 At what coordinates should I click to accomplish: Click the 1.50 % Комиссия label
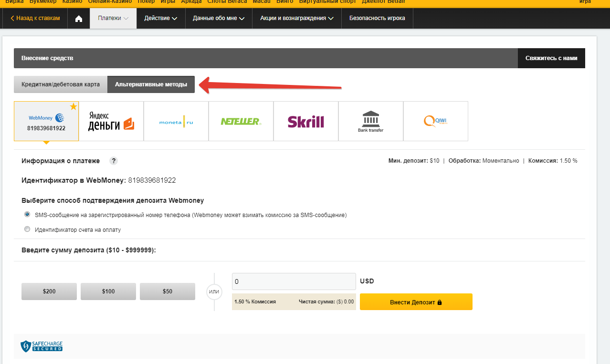(x=255, y=302)
